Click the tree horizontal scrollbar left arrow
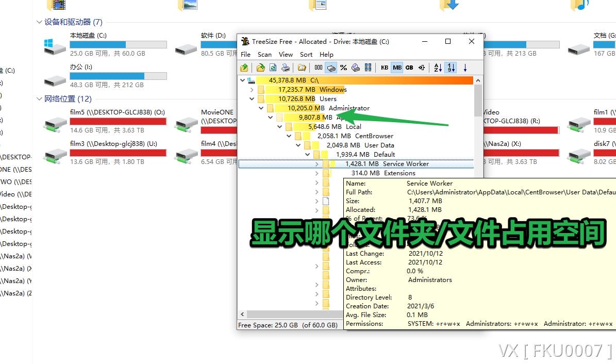This screenshot has width=616, height=364. tap(242, 314)
